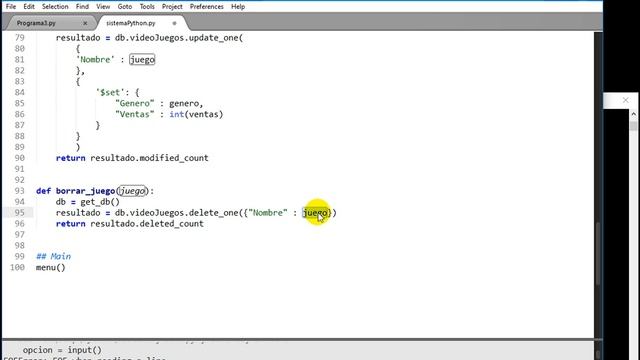Click 'resultado.deleted_count' on line 96

pyautogui.click(x=147, y=224)
